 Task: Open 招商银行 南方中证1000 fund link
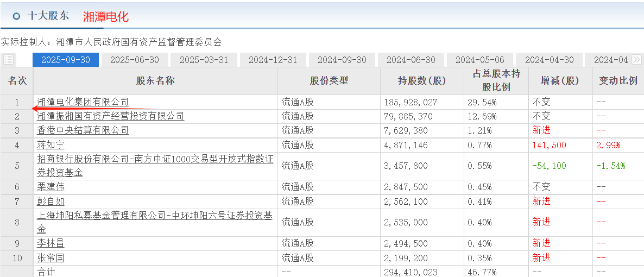pyautogui.click(x=155, y=166)
